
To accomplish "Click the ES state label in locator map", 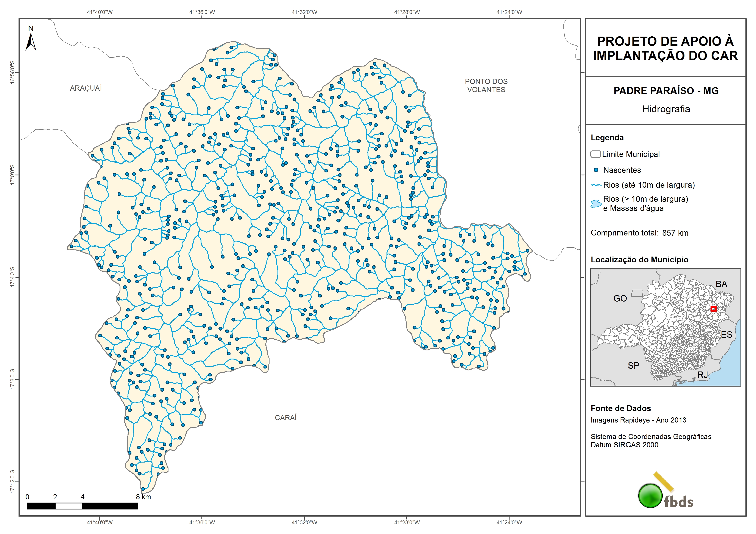I will point(726,335).
